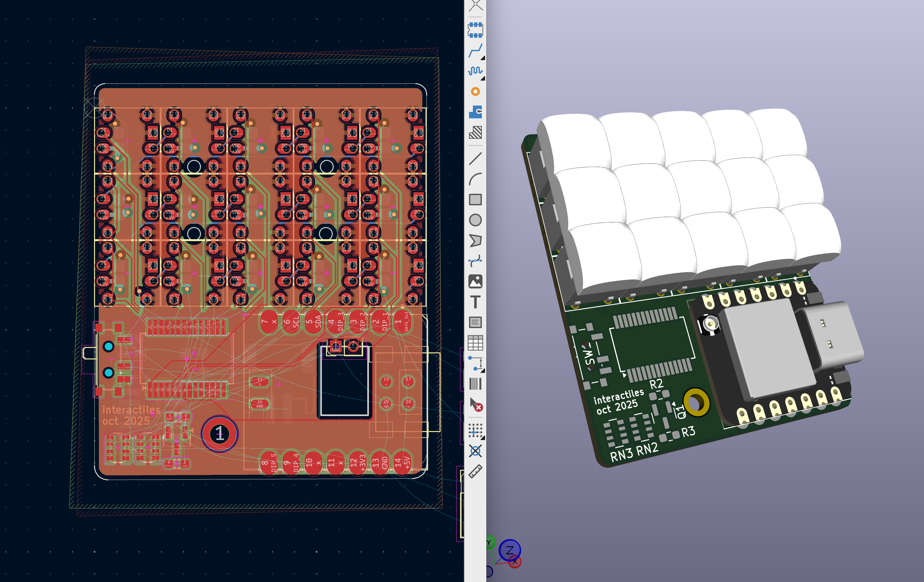924x582 pixels.
Task: Select the pad labeled 8 DIP_5
Action: click(269, 463)
